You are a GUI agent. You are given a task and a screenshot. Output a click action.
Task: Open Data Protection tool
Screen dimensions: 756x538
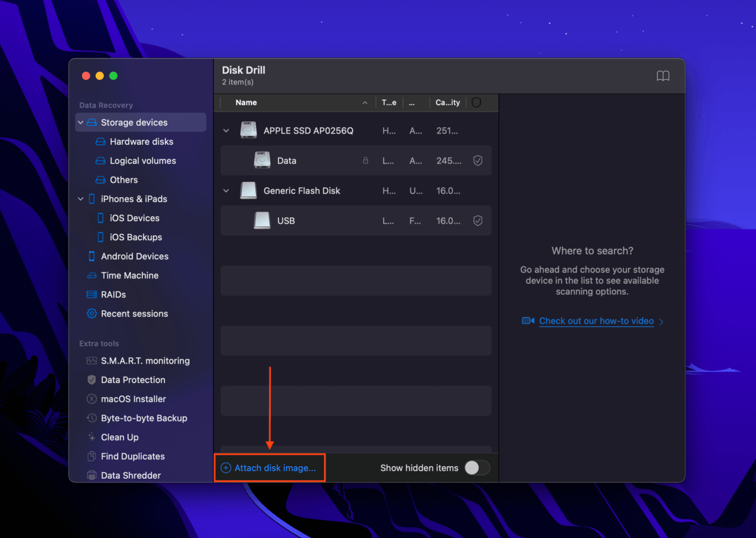(x=133, y=380)
